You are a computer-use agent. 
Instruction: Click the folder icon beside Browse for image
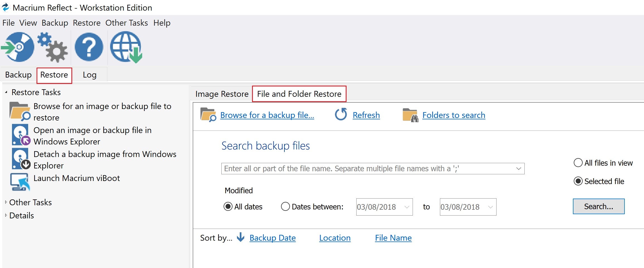click(20, 111)
